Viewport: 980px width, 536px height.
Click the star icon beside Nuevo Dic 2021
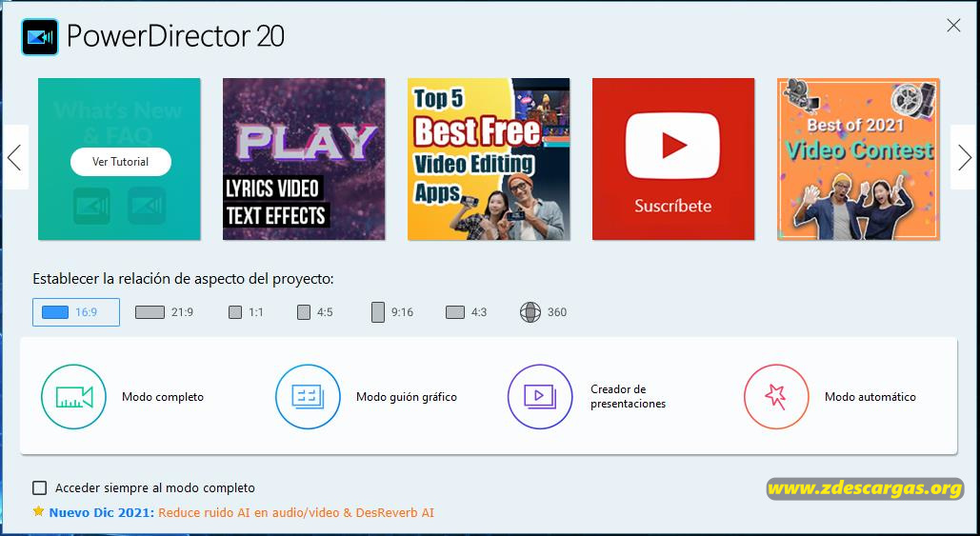tap(39, 511)
